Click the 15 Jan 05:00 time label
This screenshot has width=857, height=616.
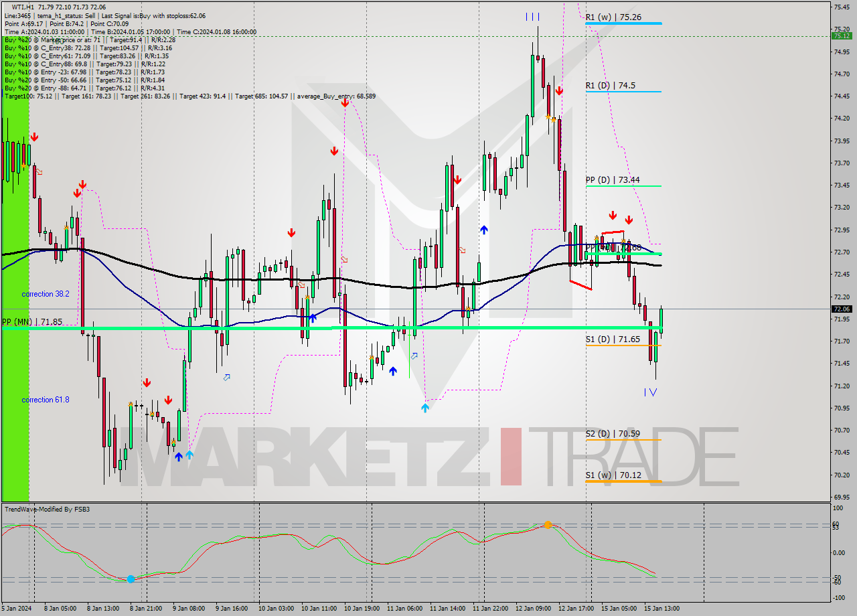[x=619, y=609]
